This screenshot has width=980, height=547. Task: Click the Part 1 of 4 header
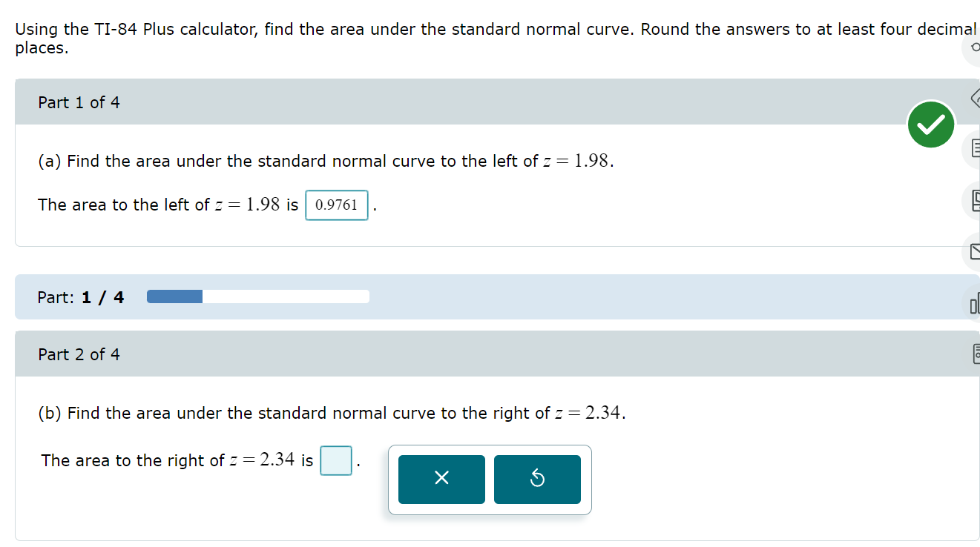tap(79, 102)
